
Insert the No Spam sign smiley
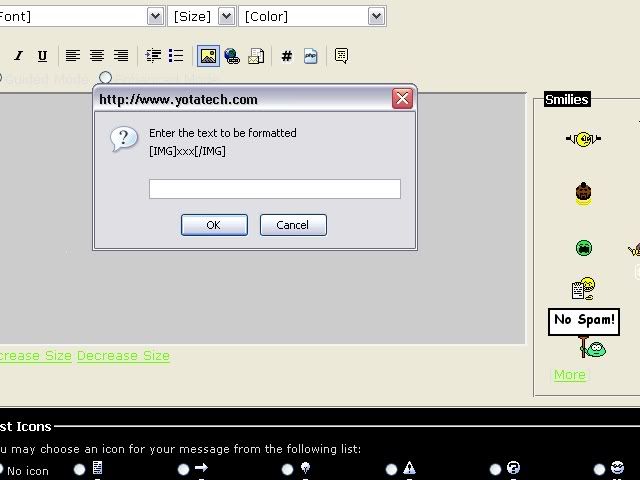pyautogui.click(x=584, y=332)
